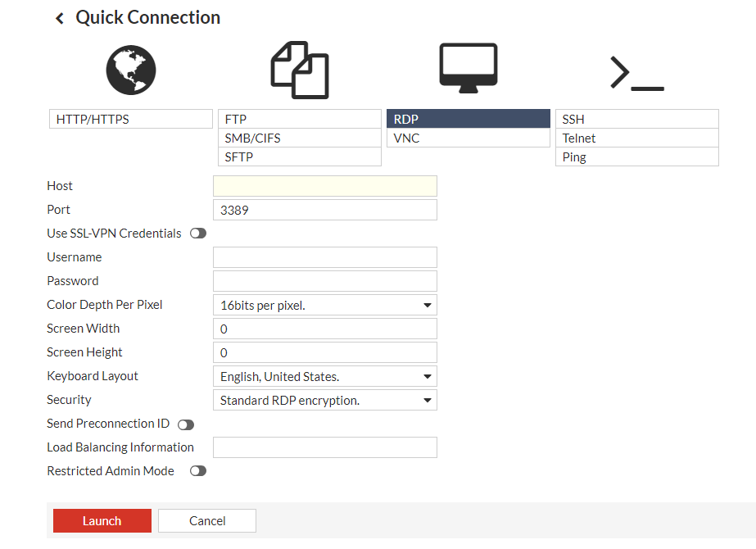Go back using the Quick Connection arrow
This screenshot has height=549, width=756.
(59, 18)
